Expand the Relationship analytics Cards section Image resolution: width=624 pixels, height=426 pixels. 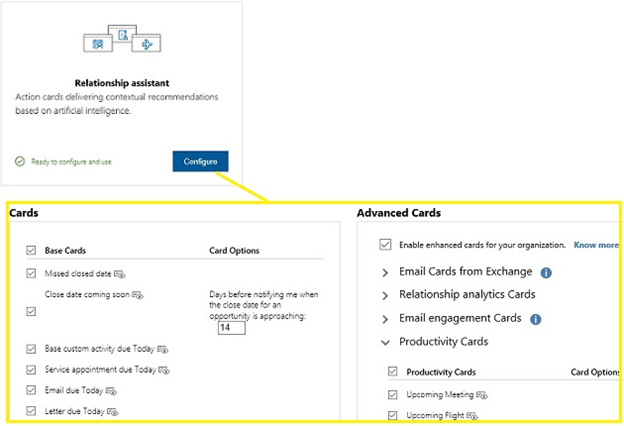click(x=386, y=295)
